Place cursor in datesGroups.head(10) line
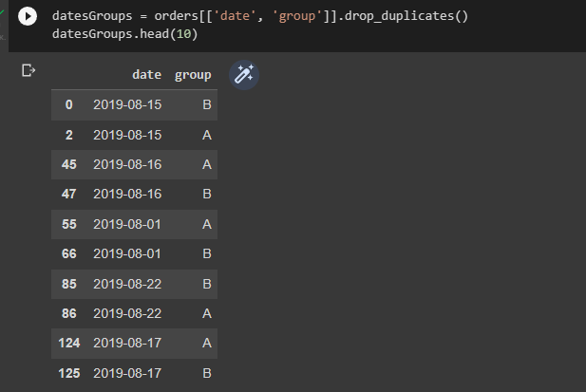This screenshot has height=392, width=586. coord(124,34)
